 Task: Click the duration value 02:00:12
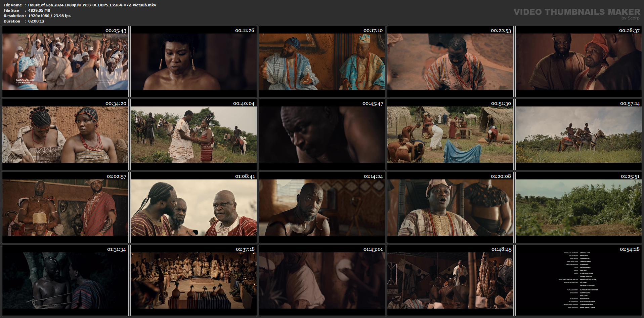pyautogui.click(x=36, y=21)
